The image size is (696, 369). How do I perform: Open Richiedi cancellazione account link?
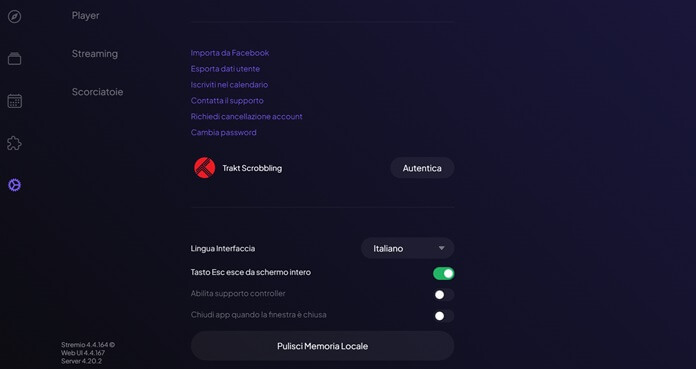(246, 116)
